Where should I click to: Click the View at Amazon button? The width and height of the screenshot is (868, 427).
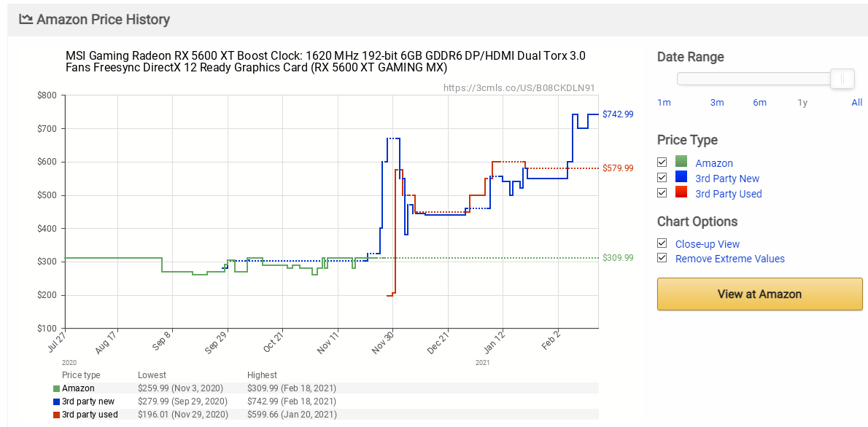[x=759, y=294]
